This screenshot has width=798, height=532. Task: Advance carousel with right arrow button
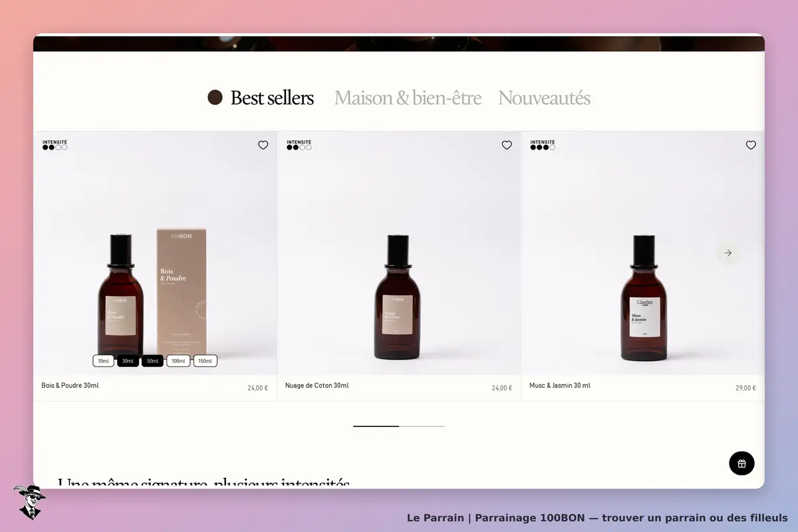728,253
